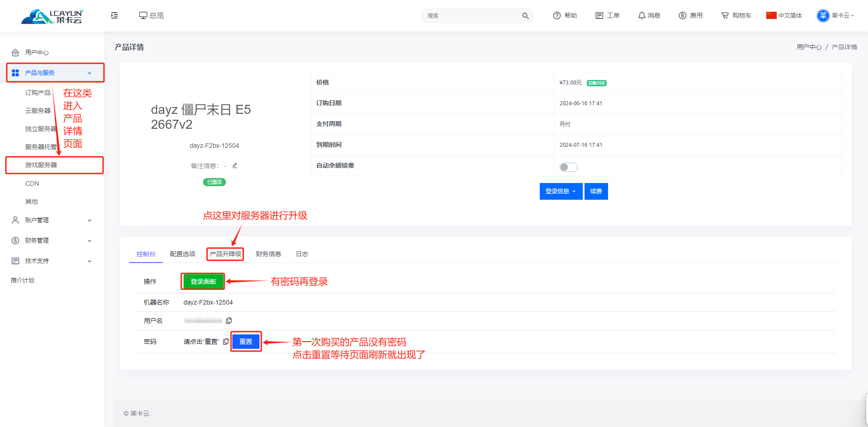Open 服务器托管 in sidebar
Image resolution: width=868 pixels, height=427 pixels.
41,147
